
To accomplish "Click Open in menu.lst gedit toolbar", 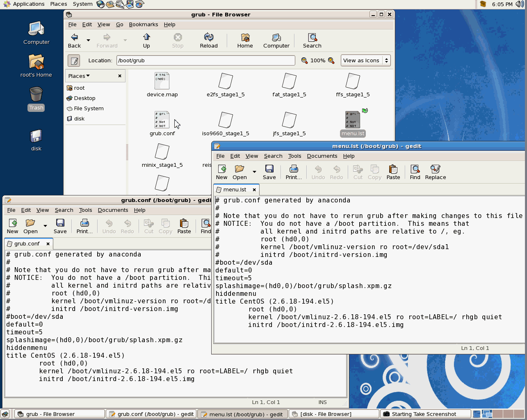I will point(240,173).
